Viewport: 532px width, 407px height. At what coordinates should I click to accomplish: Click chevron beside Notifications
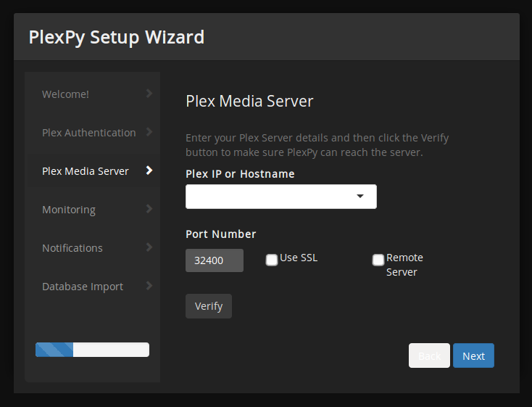pyautogui.click(x=149, y=247)
